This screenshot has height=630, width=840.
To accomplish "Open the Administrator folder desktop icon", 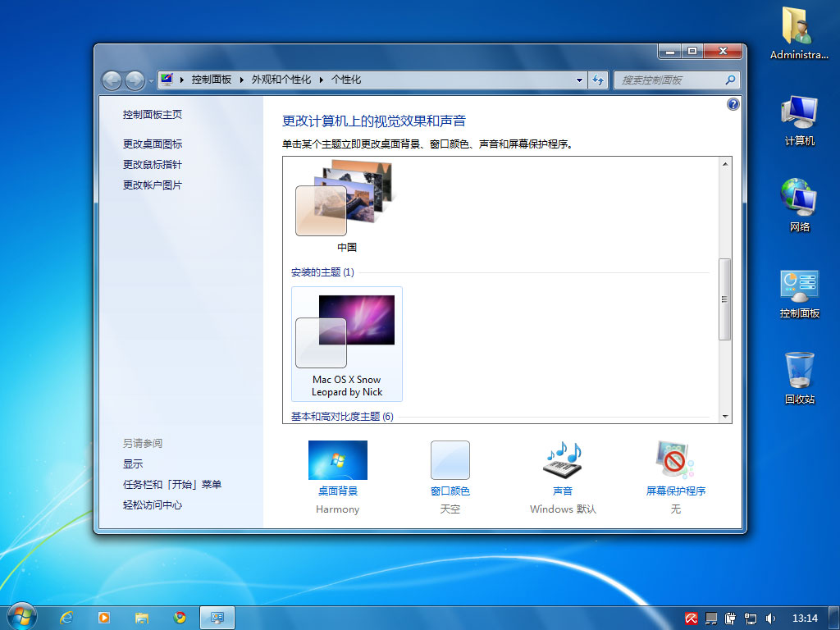I will coord(799,33).
